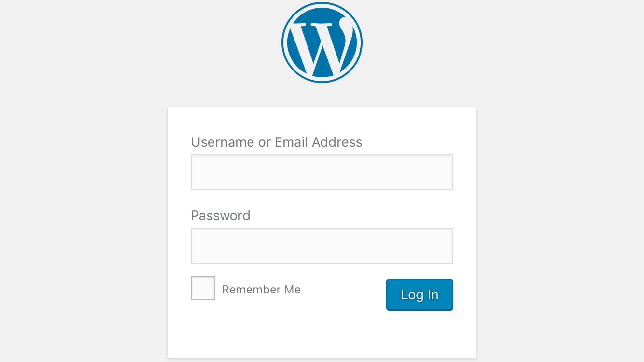Viewport: 644px width, 362px height.
Task: Click the white W letter in the logo
Action: (322, 46)
